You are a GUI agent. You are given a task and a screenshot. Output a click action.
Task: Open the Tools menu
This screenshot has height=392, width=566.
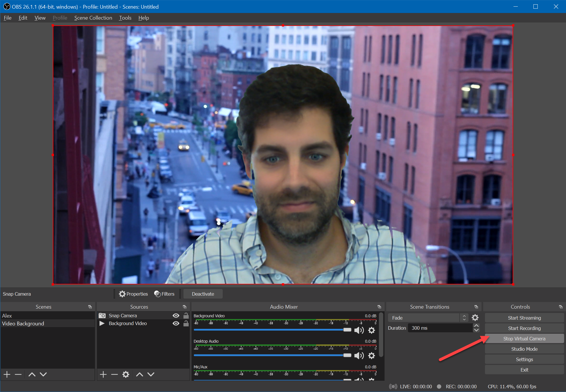125,18
